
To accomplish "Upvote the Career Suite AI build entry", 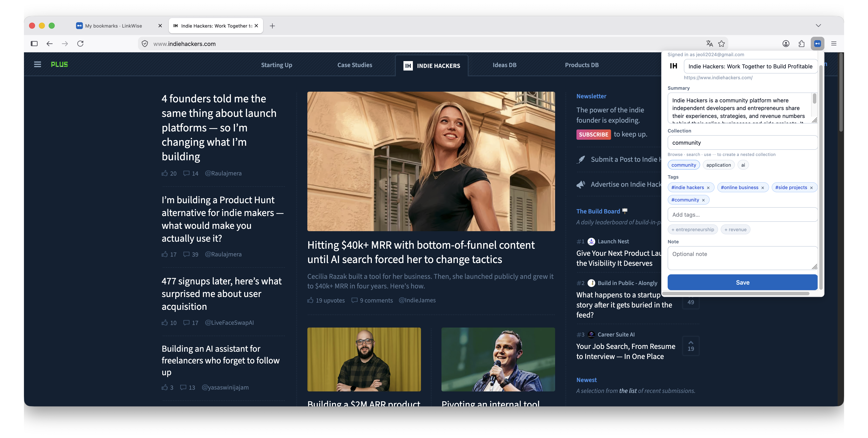I will pyautogui.click(x=691, y=346).
